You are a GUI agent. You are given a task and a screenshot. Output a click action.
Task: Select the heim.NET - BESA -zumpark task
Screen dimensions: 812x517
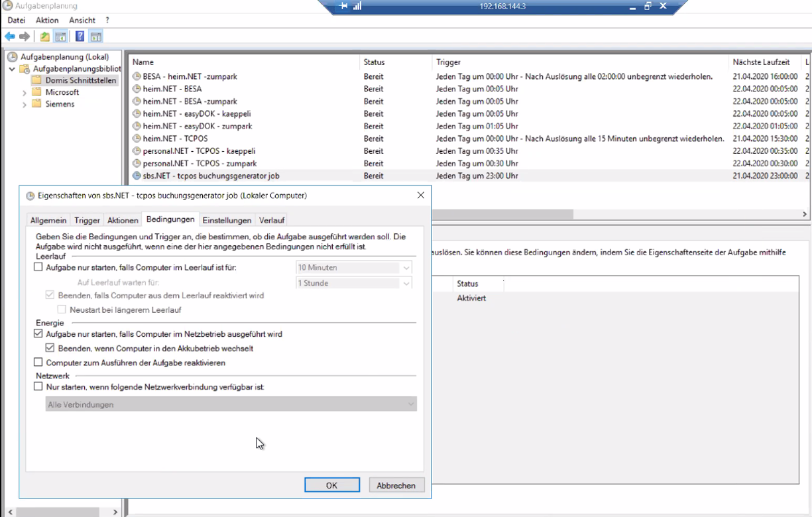click(x=190, y=101)
